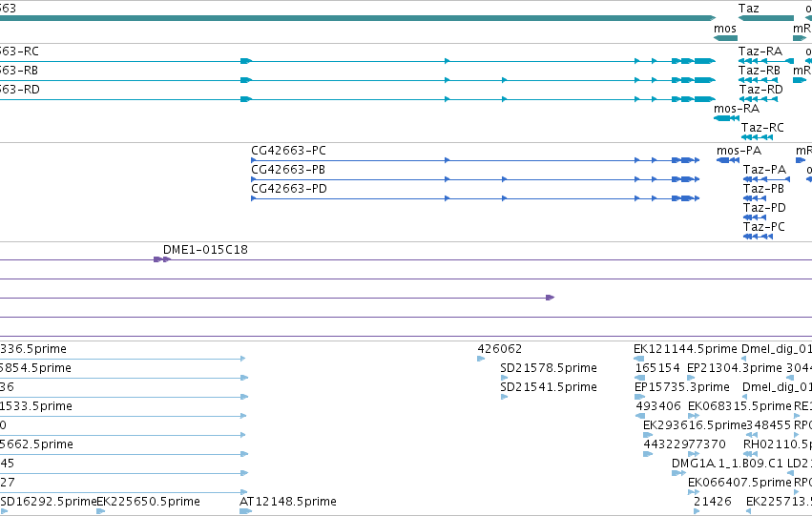Open the DMG1A 1_1.B09.C1 label

click(x=727, y=464)
